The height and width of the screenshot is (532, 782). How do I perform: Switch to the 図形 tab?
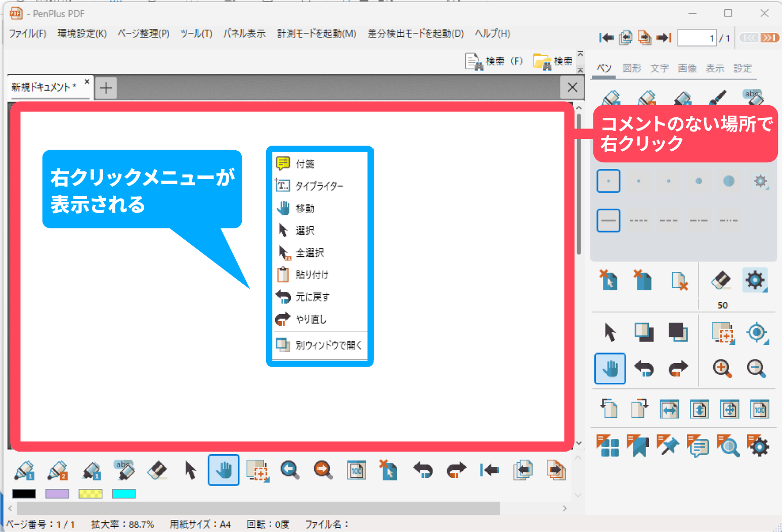[632, 68]
